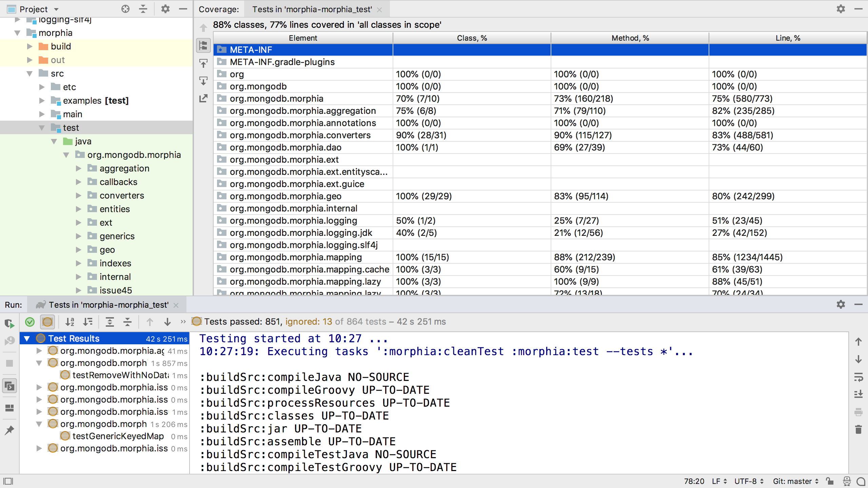This screenshot has width=868, height=488.
Task: Expand the converters package
Action: [x=79, y=196]
